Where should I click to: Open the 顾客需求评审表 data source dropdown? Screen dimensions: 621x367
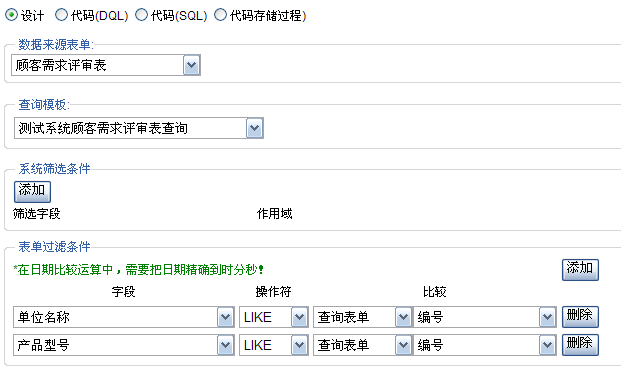click(x=106, y=65)
